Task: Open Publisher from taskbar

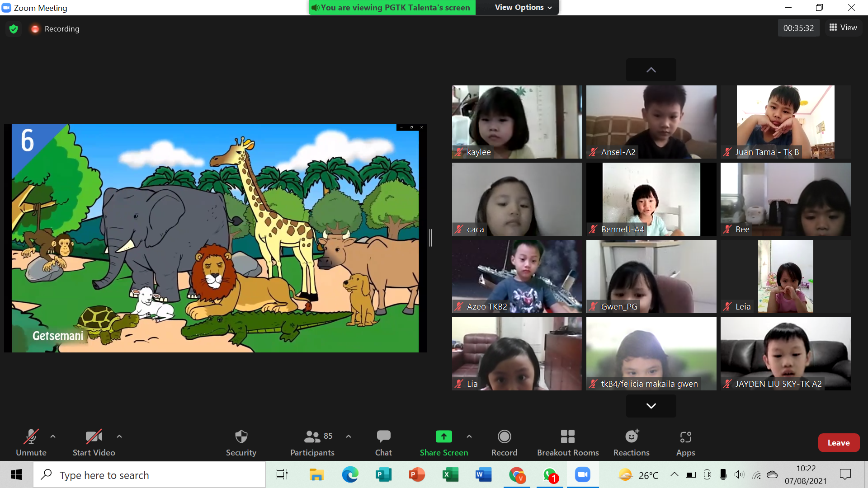Action: coord(383,475)
